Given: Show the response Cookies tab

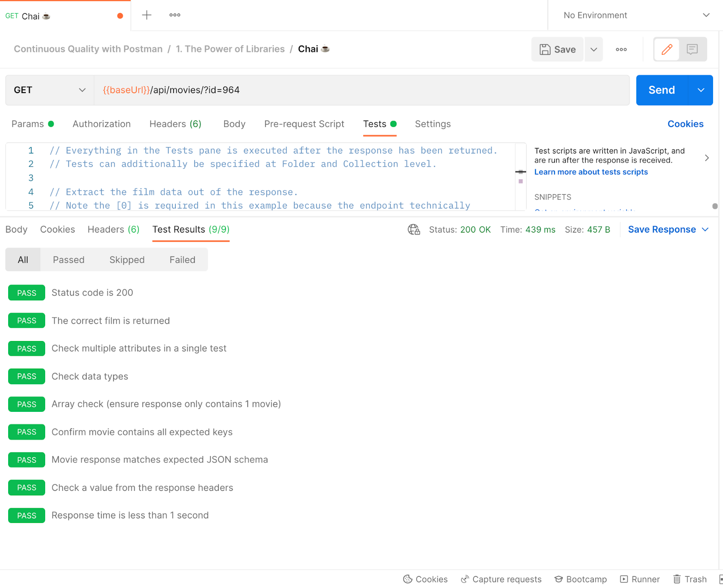Looking at the screenshot, I should coord(57,229).
